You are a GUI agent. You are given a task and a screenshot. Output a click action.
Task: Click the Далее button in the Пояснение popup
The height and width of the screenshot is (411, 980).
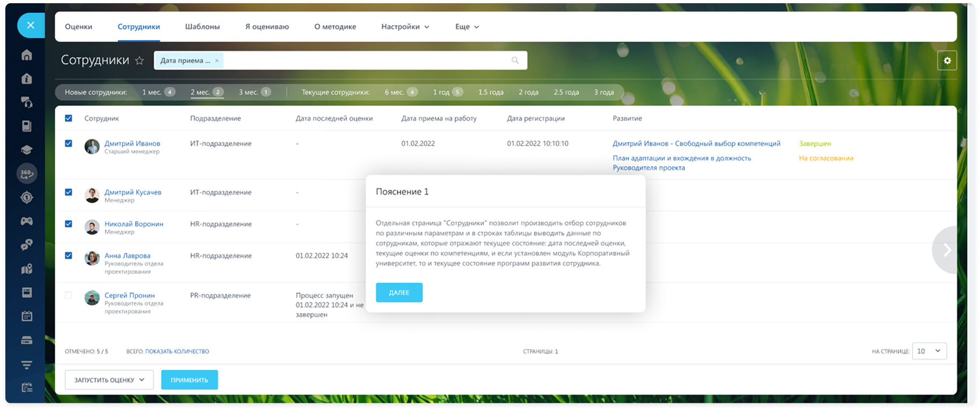coord(399,293)
